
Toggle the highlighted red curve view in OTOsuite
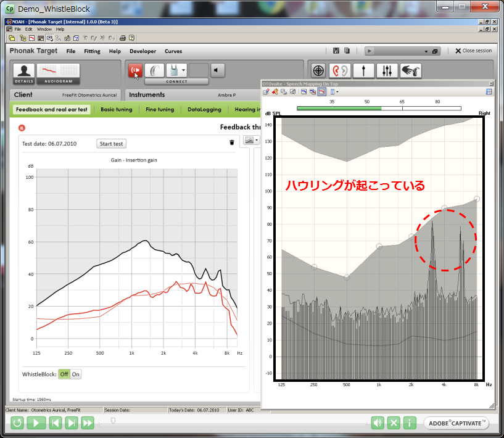[x=322, y=92]
